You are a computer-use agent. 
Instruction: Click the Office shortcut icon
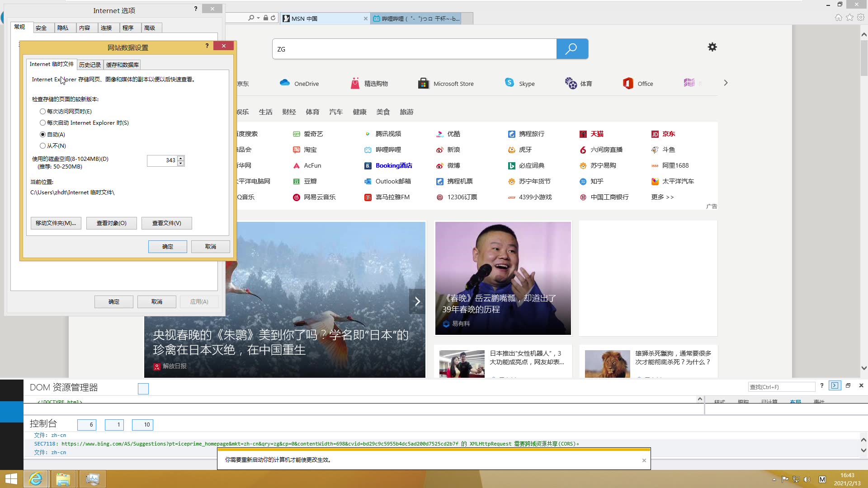click(x=628, y=83)
